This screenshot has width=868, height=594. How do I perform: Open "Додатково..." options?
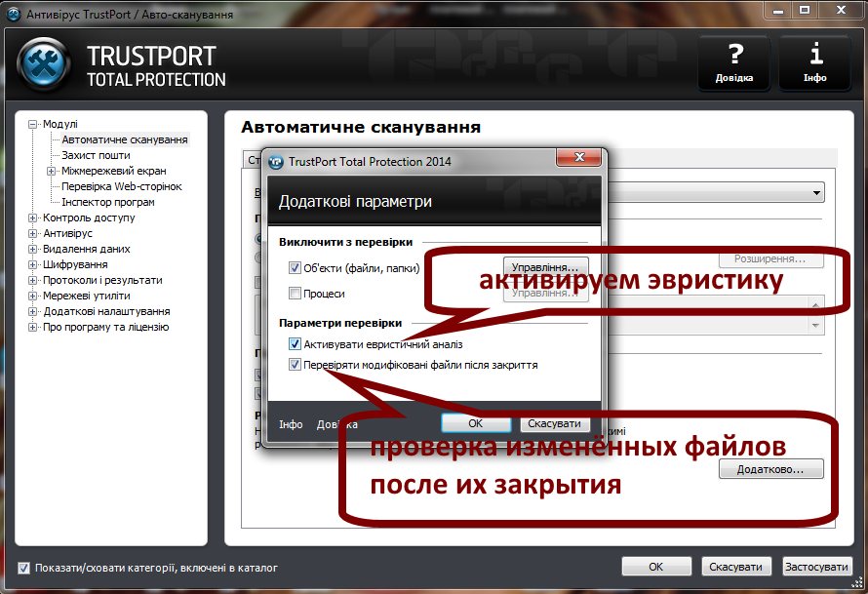[770, 470]
